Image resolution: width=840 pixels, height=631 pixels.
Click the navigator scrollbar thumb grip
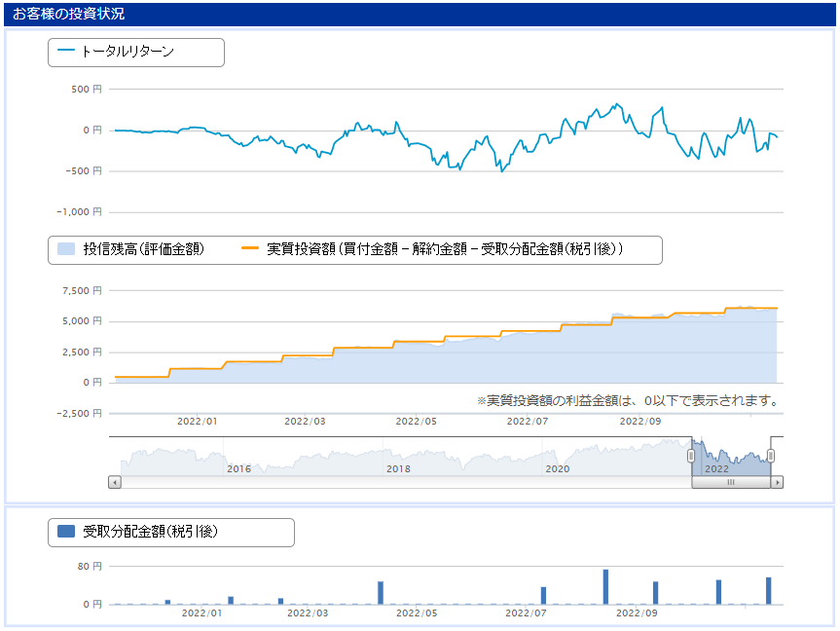pyautogui.click(x=731, y=482)
